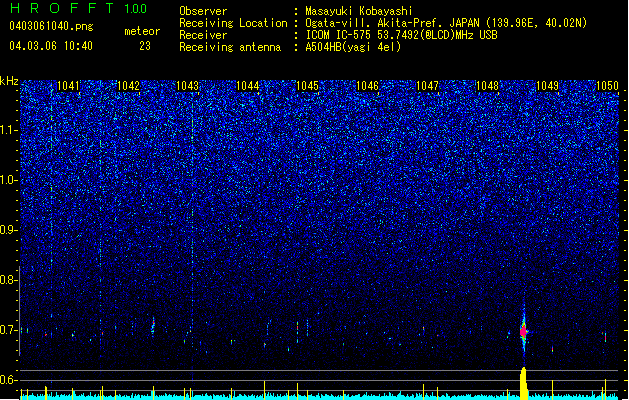Click the date stamp 04.03.06 10:40
This screenshot has height=400, width=629.
(51, 46)
